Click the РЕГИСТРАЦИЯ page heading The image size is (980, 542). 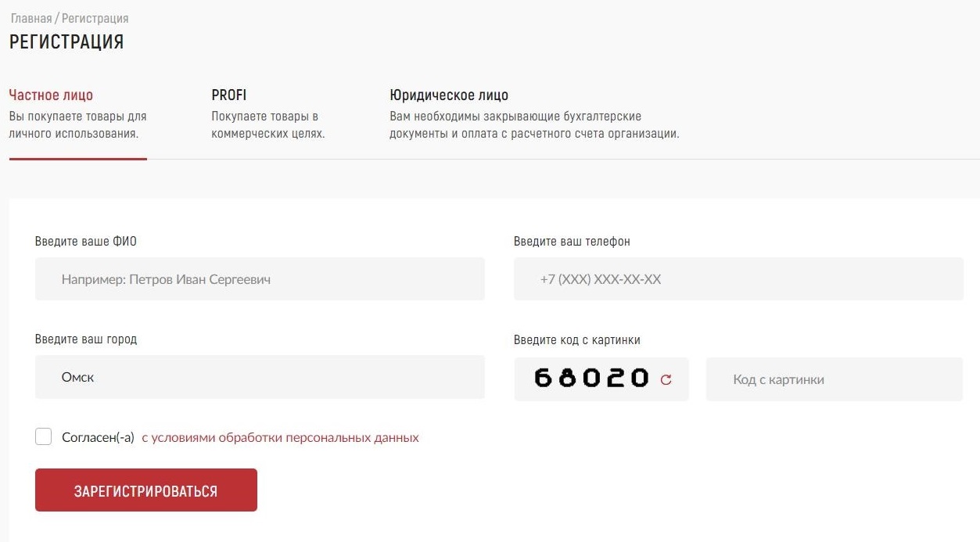coord(66,42)
